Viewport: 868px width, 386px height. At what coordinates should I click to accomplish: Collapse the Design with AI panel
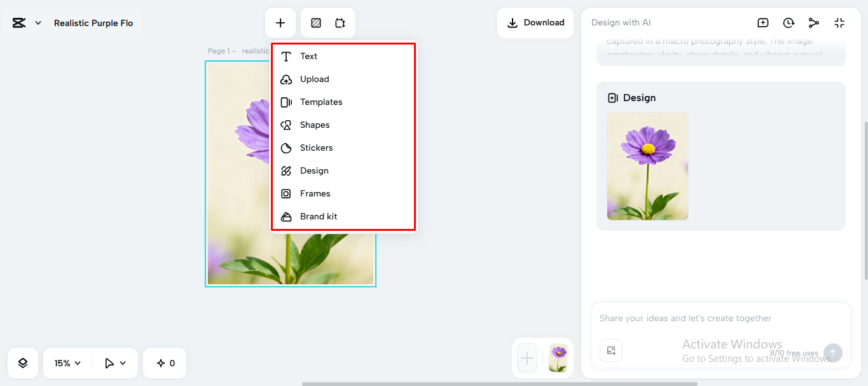(x=839, y=22)
